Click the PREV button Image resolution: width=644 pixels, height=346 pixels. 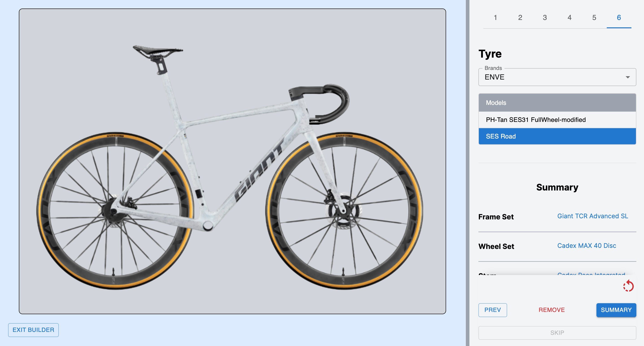coord(493,310)
